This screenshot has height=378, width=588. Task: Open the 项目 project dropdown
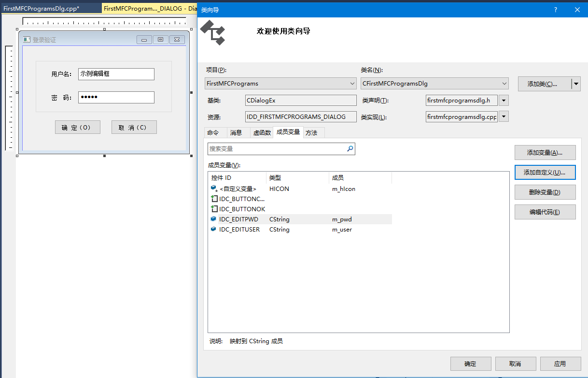tap(351, 83)
